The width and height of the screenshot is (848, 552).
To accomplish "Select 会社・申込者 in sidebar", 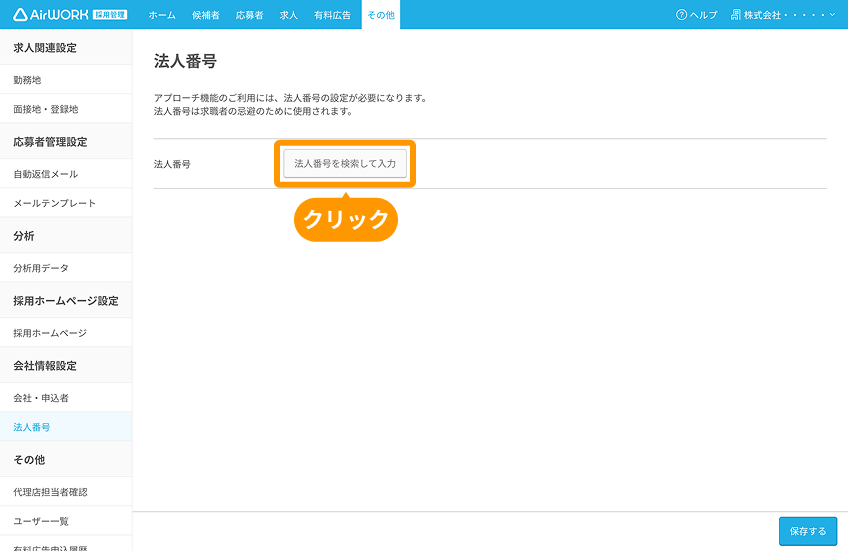I will (66, 397).
